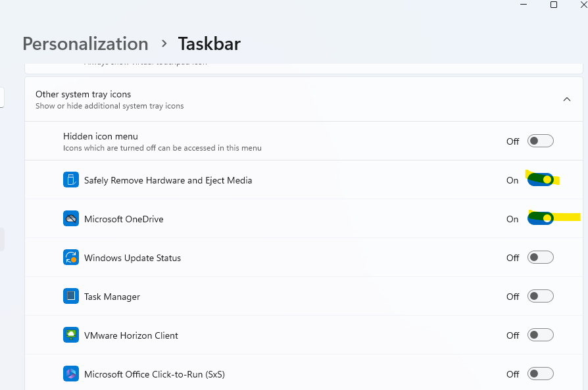Viewport: 588px width, 390px height.
Task: Click the Hidden icon menu label
Action: point(101,136)
